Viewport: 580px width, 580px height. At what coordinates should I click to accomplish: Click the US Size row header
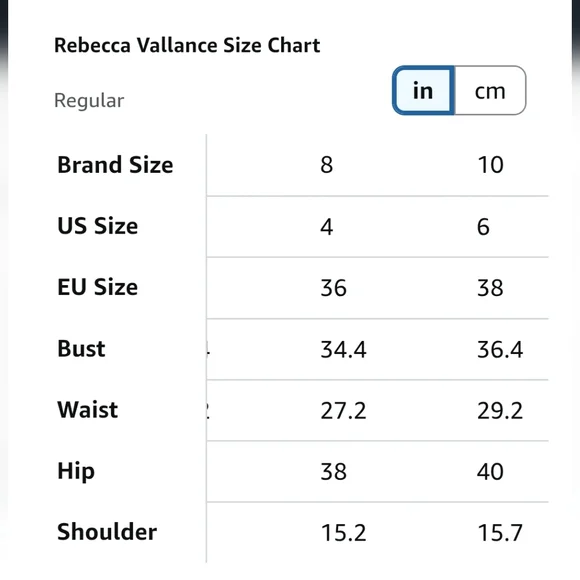98,226
